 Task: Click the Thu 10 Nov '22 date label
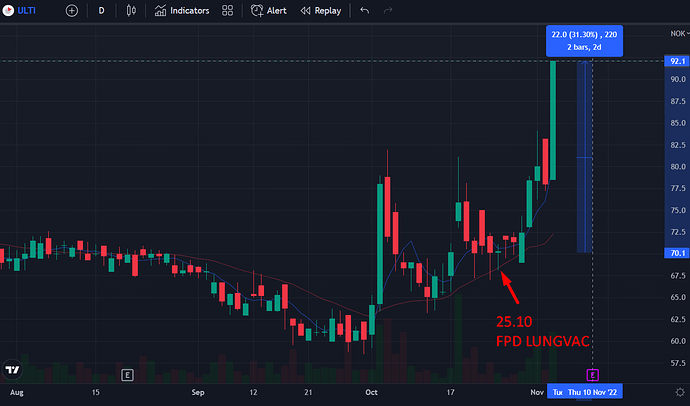click(x=592, y=392)
